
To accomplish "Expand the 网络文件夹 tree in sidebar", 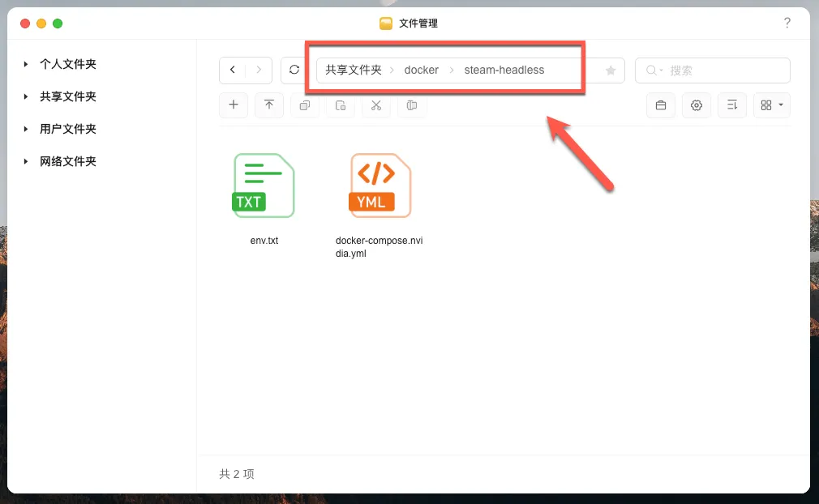I will 25,161.
